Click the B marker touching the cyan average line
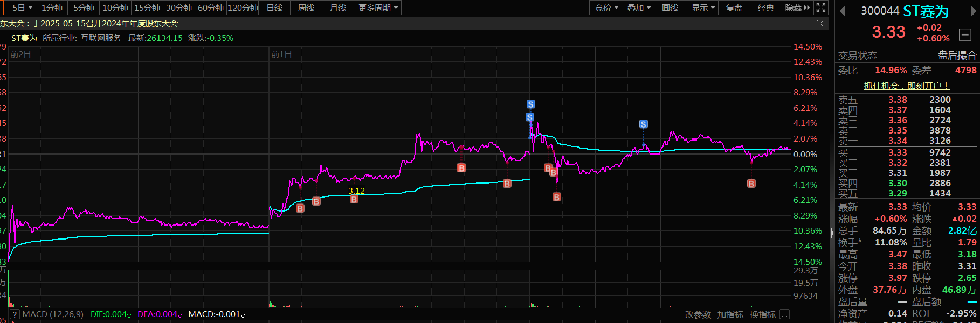980x323 pixels. 507,184
